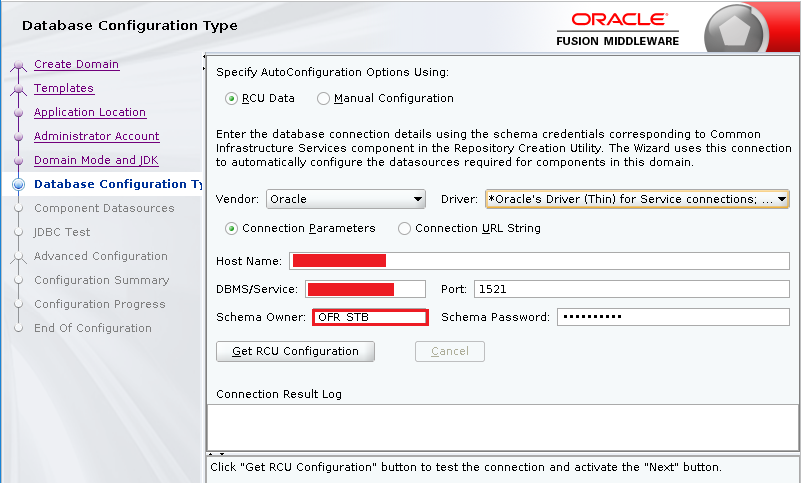The image size is (801, 483).
Task: Select the RCU Data radio button
Action: [232, 98]
